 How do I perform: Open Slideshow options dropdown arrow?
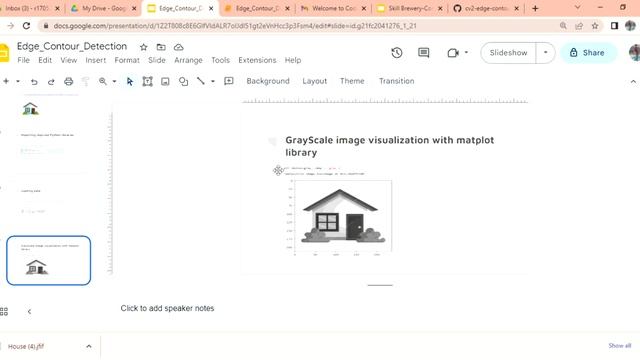pyautogui.click(x=545, y=53)
